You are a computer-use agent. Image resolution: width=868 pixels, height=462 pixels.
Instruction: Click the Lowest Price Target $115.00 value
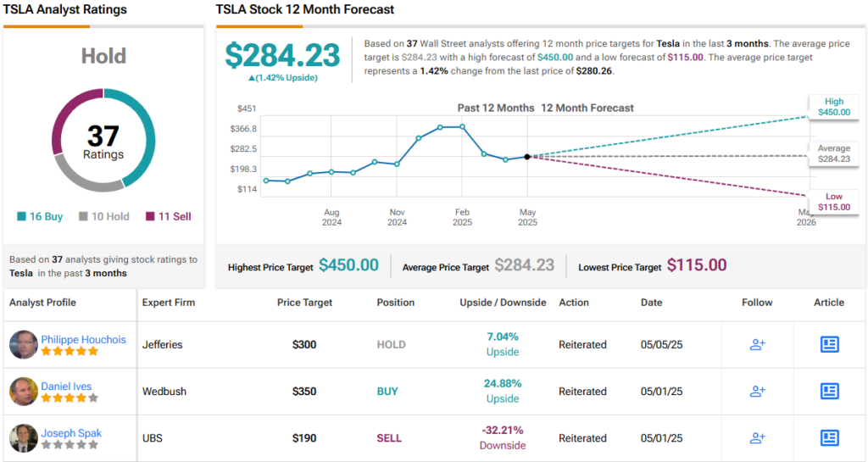697,265
